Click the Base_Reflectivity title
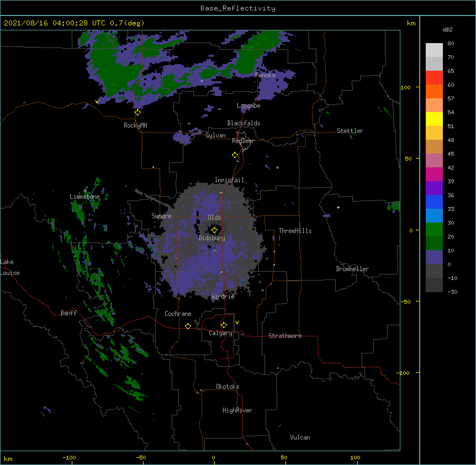The image size is (476, 465). 238,8
